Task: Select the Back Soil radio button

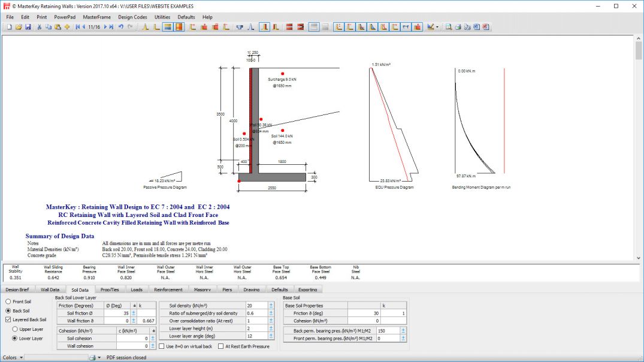Action: click(8, 311)
